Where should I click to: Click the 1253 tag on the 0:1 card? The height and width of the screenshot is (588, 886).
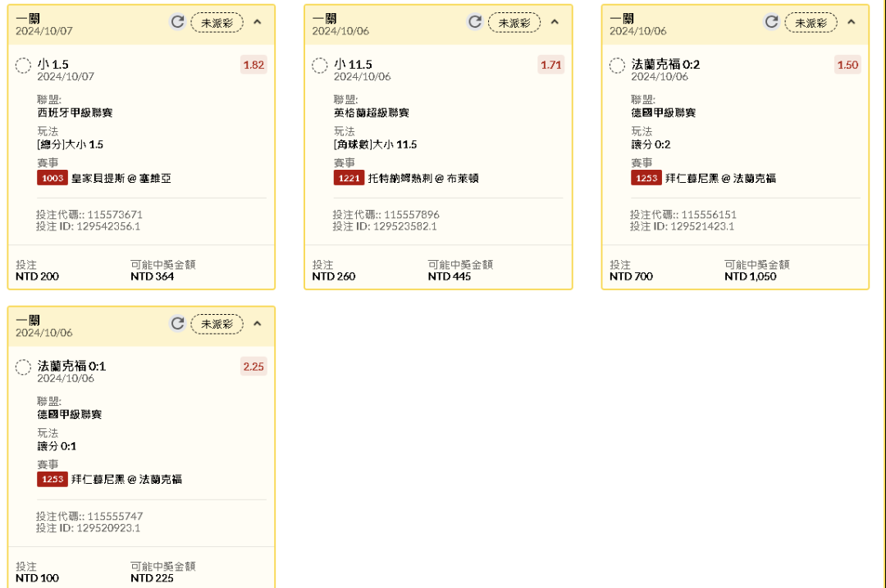[x=53, y=479]
